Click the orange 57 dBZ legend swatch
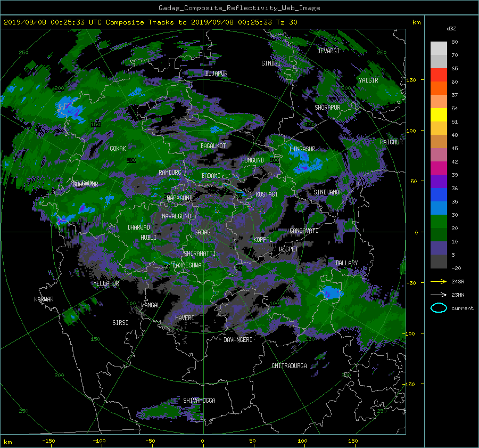The height and width of the screenshot is (448, 479). click(439, 102)
